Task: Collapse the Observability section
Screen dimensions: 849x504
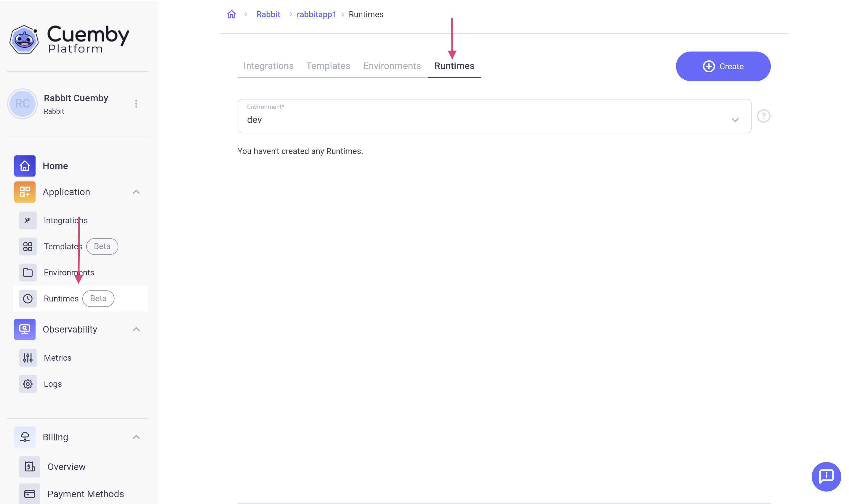Action: tap(136, 329)
